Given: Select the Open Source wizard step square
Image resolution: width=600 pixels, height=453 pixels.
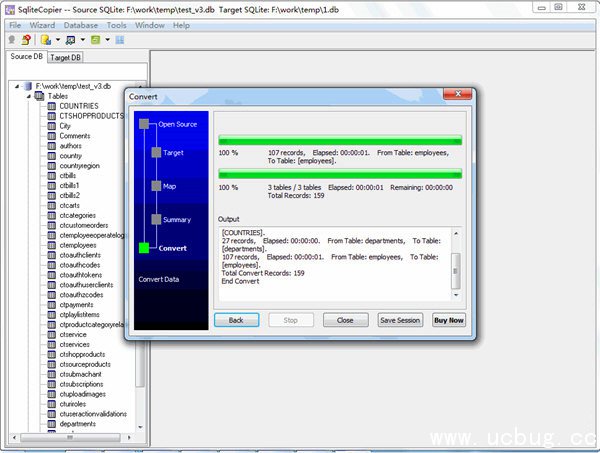Looking at the screenshot, I should pyautogui.click(x=144, y=124).
